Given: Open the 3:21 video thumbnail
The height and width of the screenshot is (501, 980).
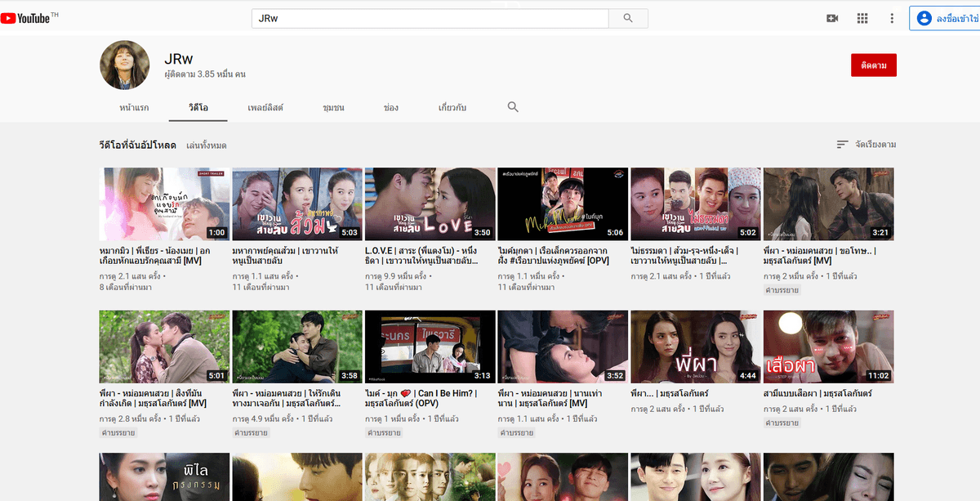Looking at the screenshot, I should coord(829,204).
